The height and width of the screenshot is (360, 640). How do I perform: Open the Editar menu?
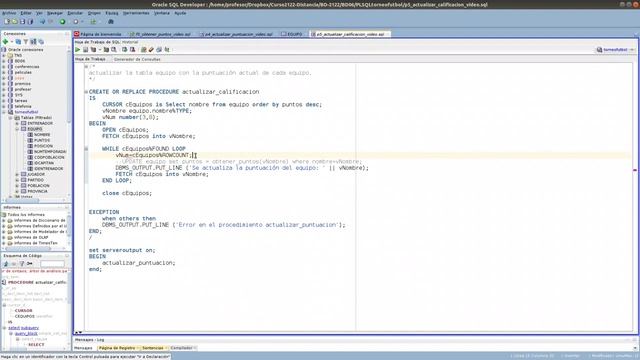(x=26, y=13)
